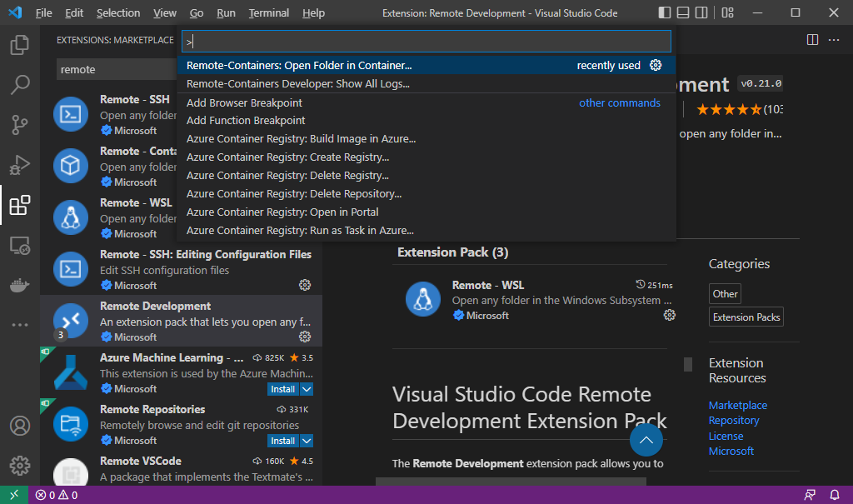Click the scroll-to-top round arrow button
Screen dimensions: 853x504
646,441
